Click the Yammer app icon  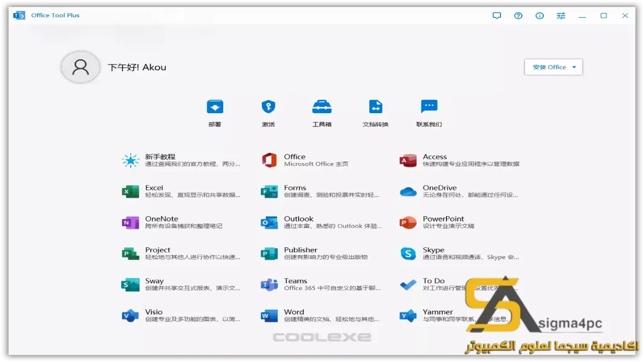(x=408, y=316)
